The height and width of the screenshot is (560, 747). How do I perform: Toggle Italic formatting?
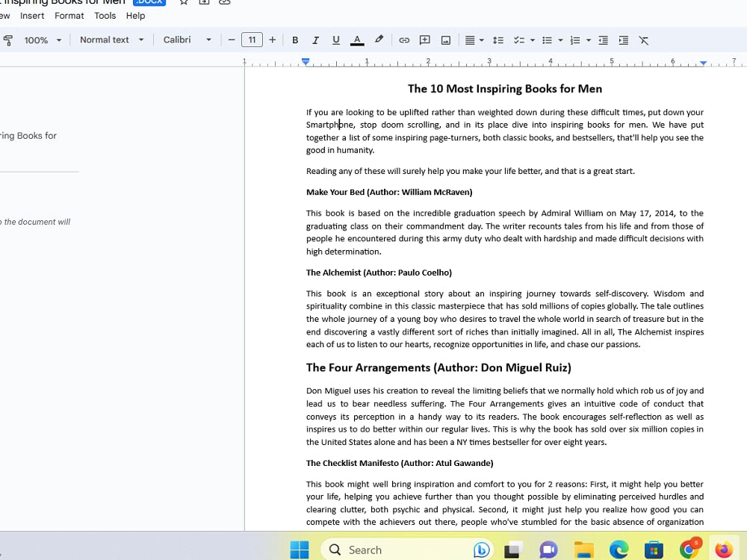(x=315, y=40)
